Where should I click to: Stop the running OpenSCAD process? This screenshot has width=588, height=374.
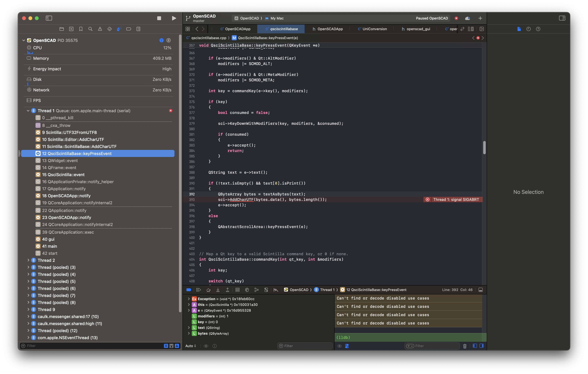point(159,18)
